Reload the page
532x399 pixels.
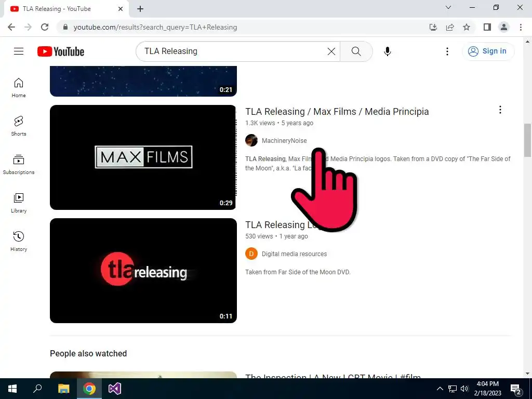(45, 27)
